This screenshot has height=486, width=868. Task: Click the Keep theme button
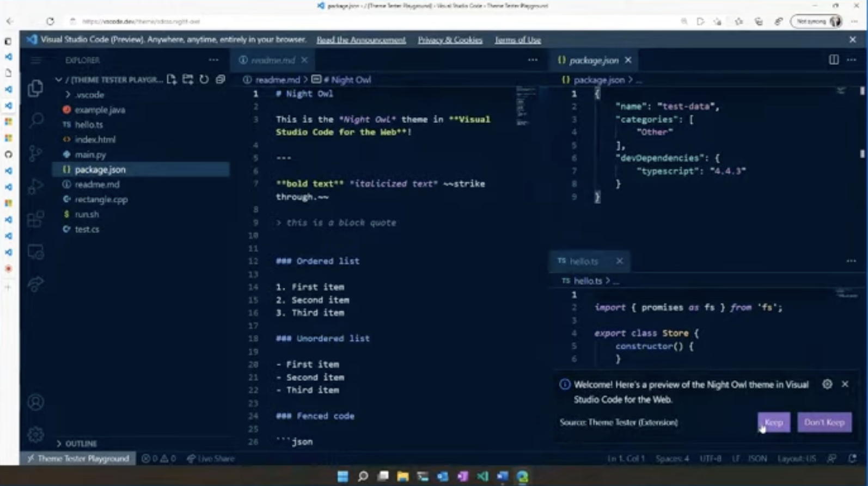[774, 422]
